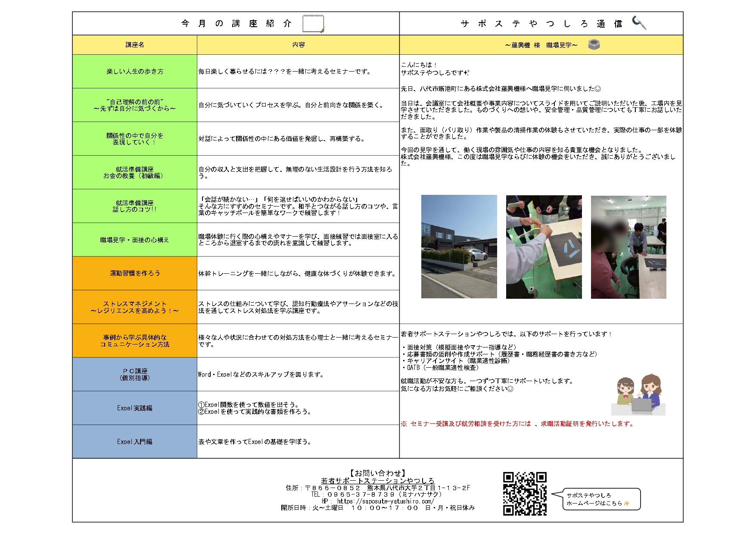Select the green 楽しい人生の歩き方 course cell
Screen dimensions: 756x535
click(x=135, y=72)
